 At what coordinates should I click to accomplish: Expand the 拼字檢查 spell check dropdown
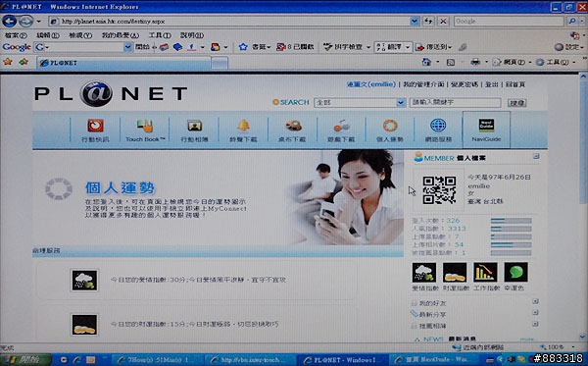click(368, 47)
